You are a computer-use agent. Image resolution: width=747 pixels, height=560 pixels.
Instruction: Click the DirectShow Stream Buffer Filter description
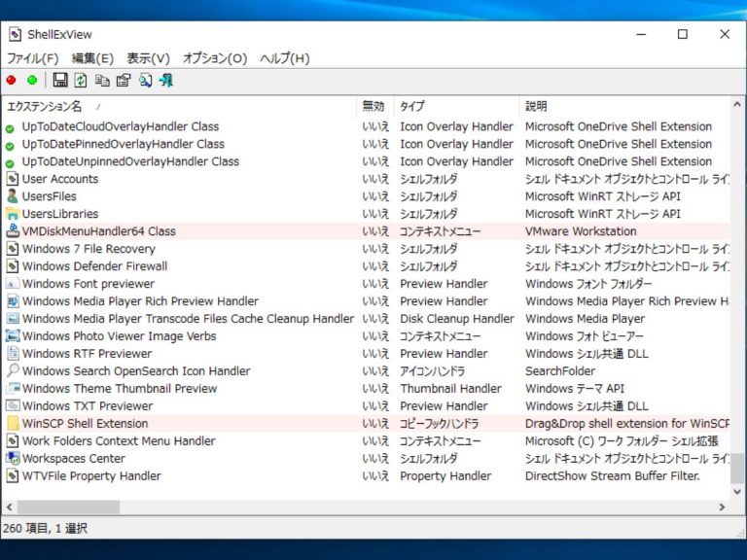click(x=613, y=475)
